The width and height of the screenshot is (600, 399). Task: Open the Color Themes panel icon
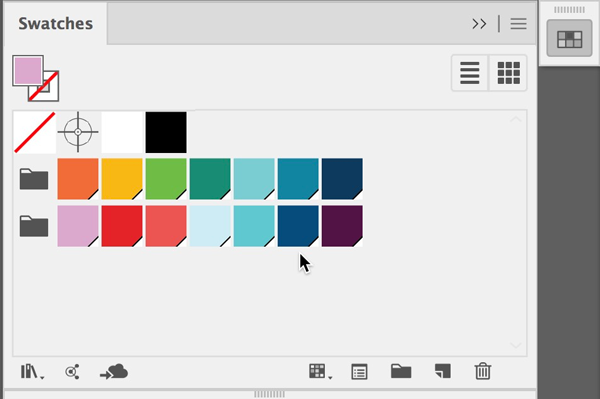[72, 371]
